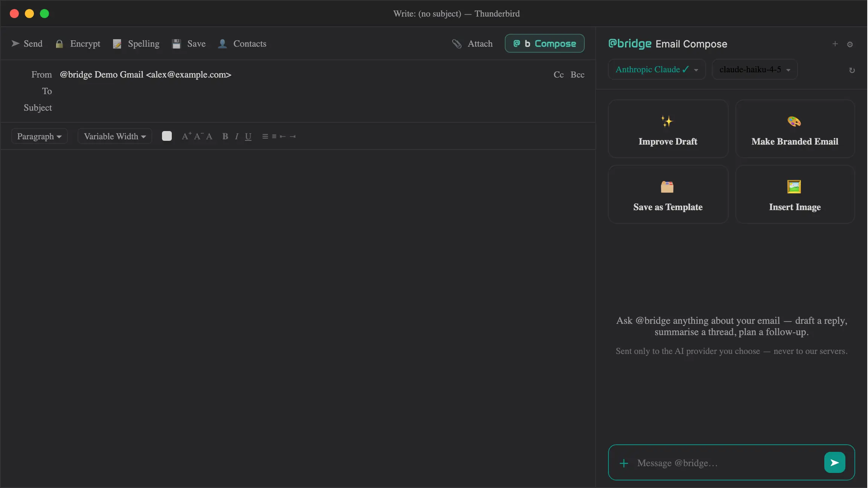
Task: Minimize the window with yellow button
Action: (29, 14)
